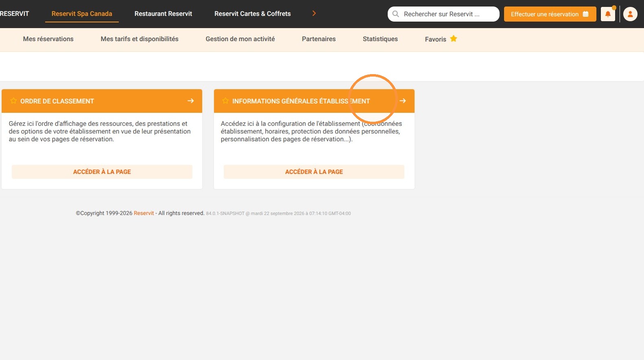This screenshot has width=644, height=360.
Task: Open the Reservit link in the footer
Action: (x=144, y=213)
